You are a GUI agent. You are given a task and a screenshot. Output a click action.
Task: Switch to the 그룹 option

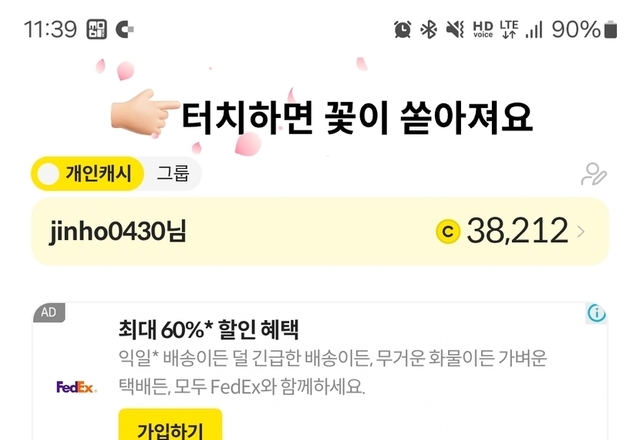[x=173, y=173]
